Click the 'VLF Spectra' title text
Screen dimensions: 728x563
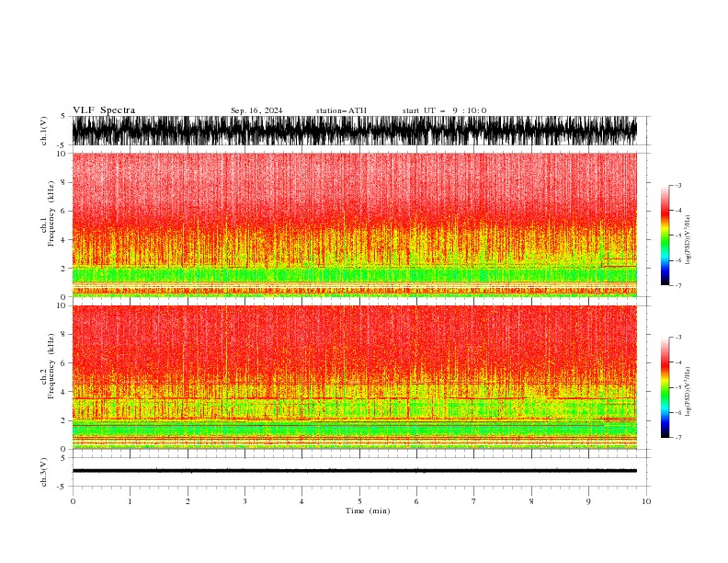(104, 110)
